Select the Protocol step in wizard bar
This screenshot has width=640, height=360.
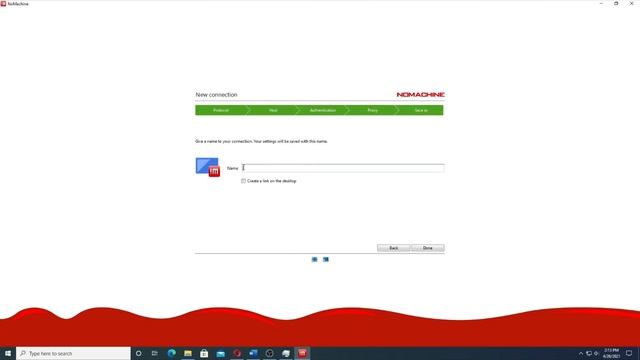(x=220, y=110)
